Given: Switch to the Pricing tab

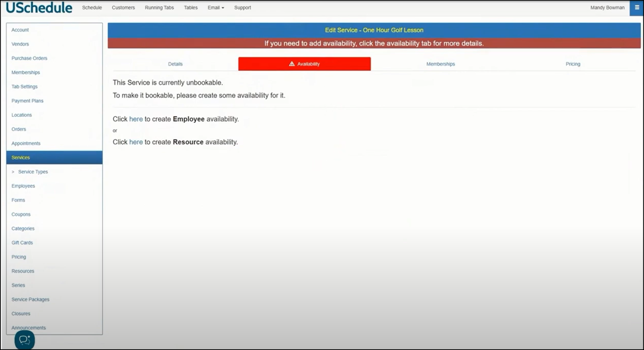Looking at the screenshot, I should (572, 64).
